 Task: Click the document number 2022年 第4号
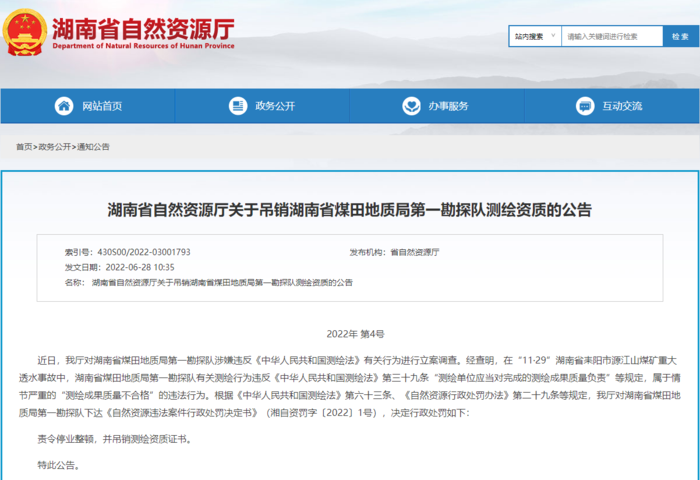tap(355, 334)
